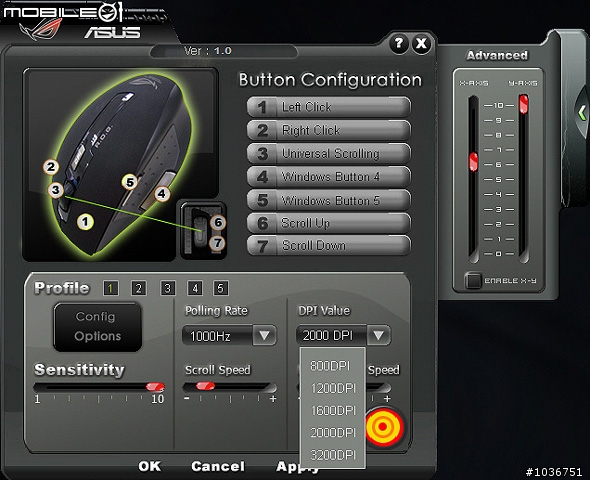Screen dimensions: 590x480
Task: Click the Scroll Speed slider handle
Action: 205,386
